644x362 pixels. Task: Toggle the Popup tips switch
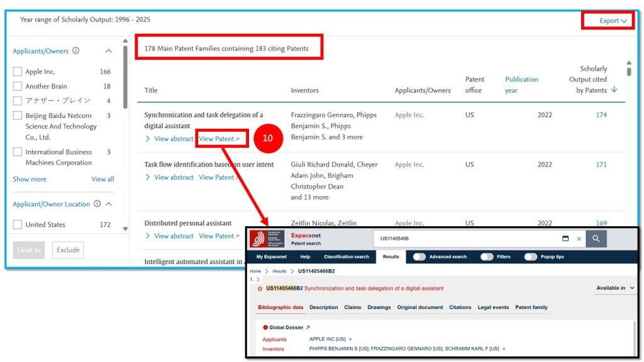coord(531,257)
